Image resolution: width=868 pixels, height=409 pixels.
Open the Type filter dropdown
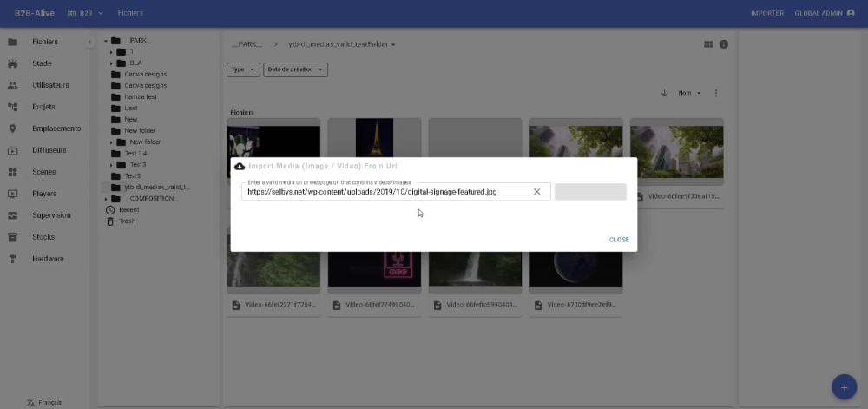click(243, 69)
